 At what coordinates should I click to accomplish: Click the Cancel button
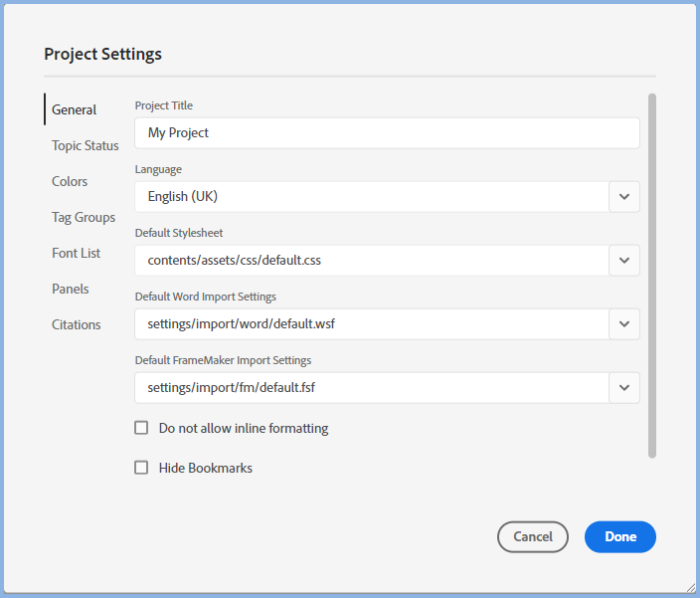tap(532, 536)
